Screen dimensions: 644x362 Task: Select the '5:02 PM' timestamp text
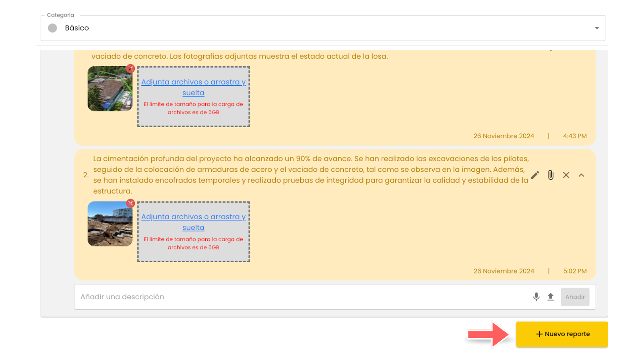[575, 271]
